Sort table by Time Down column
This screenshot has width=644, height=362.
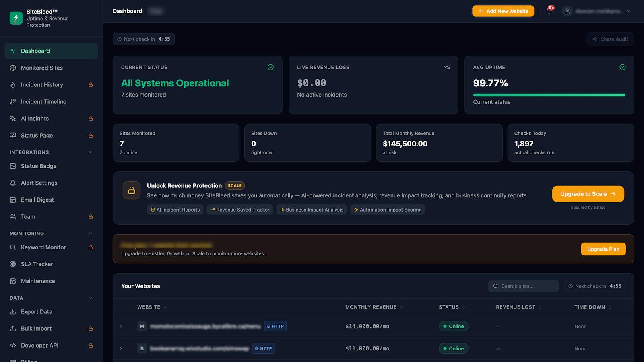click(593, 307)
